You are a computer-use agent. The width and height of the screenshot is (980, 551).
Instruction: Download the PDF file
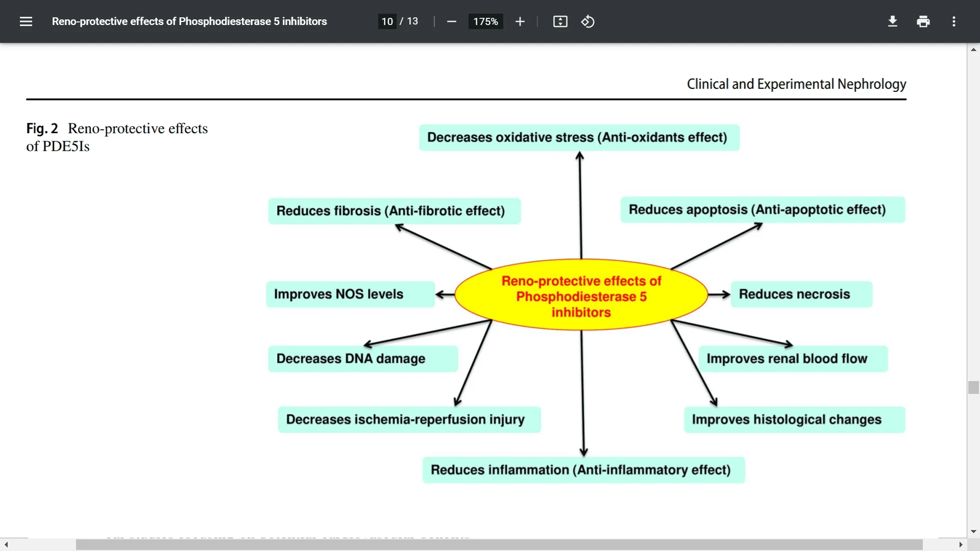tap(892, 21)
